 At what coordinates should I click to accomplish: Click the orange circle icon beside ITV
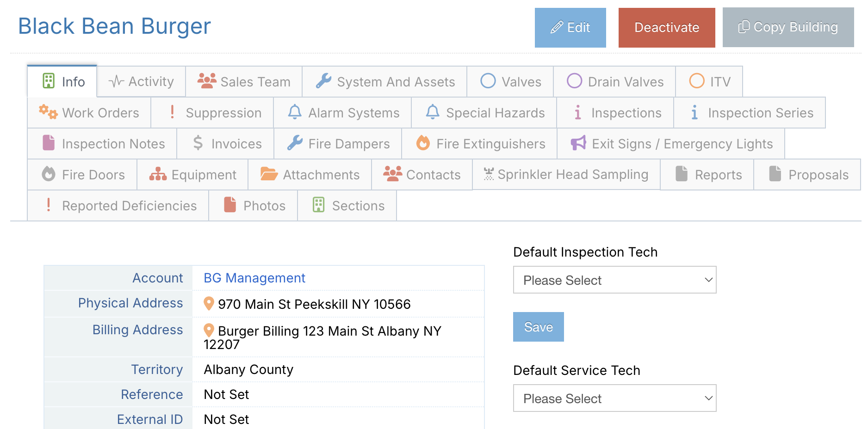697,81
